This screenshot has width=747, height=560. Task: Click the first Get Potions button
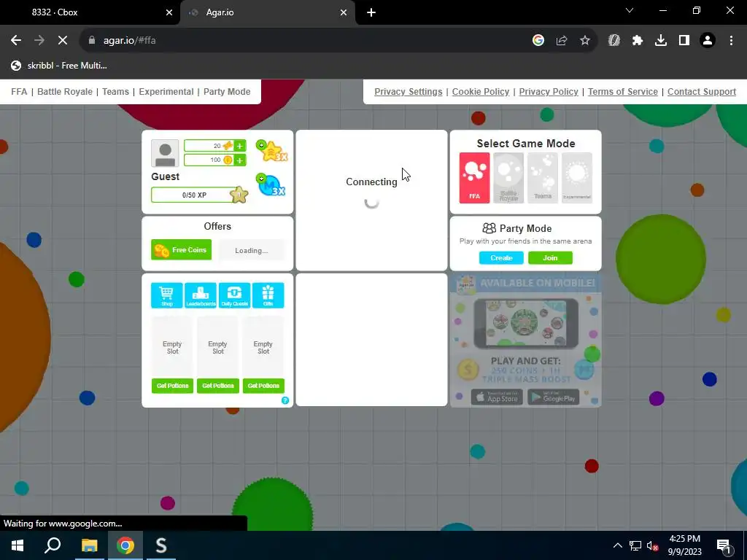pyautogui.click(x=172, y=385)
